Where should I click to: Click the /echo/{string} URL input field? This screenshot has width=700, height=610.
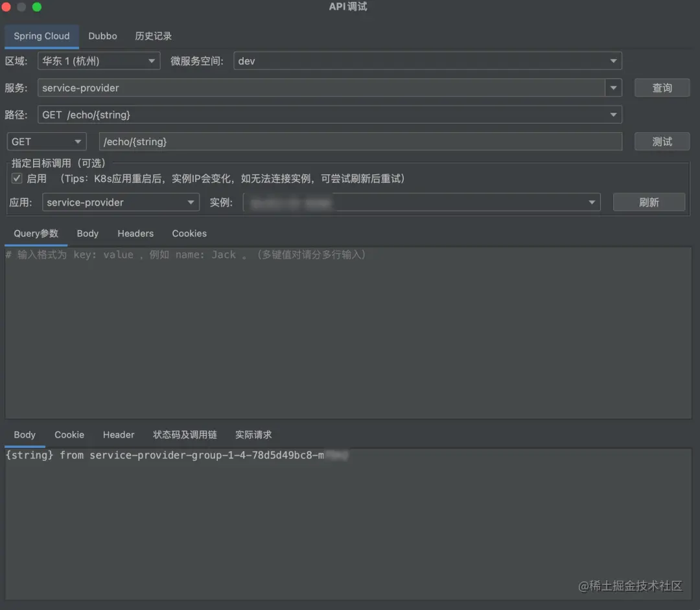click(360, 141)
